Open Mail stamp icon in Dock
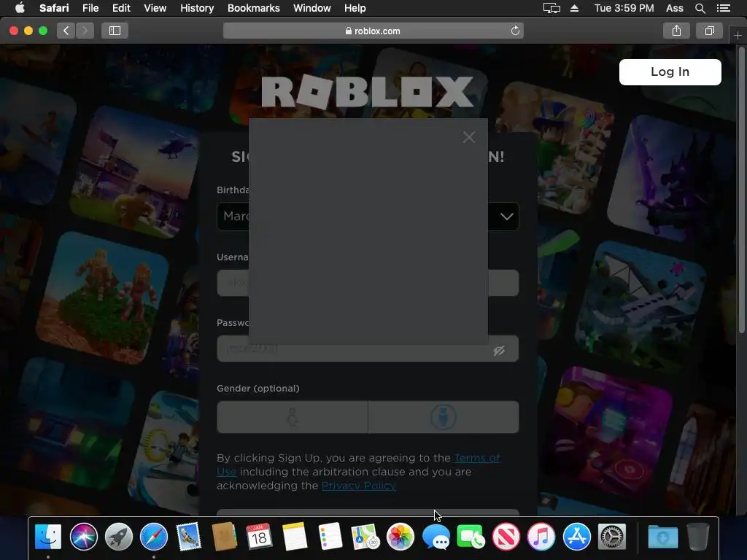This screenshot has width=747, height=560. 189,537
